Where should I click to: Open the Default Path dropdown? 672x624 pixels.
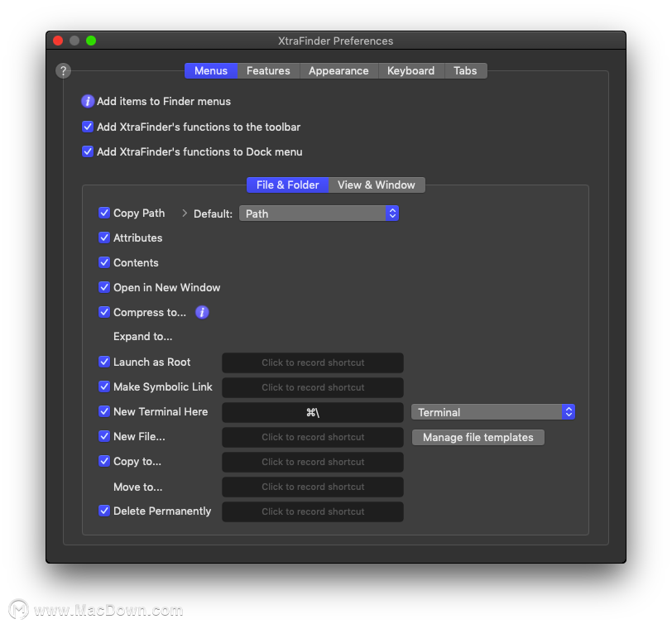tap(319, 214)
